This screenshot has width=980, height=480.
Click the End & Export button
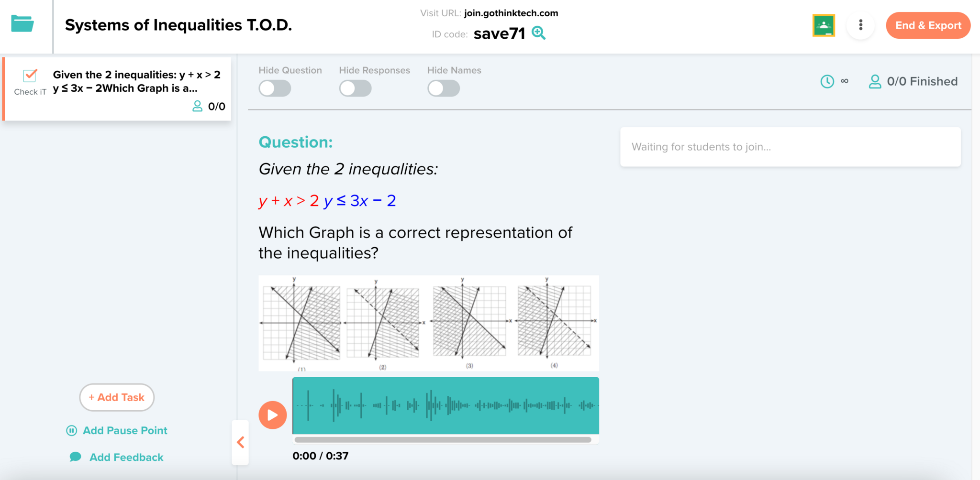tap(928, 25)
